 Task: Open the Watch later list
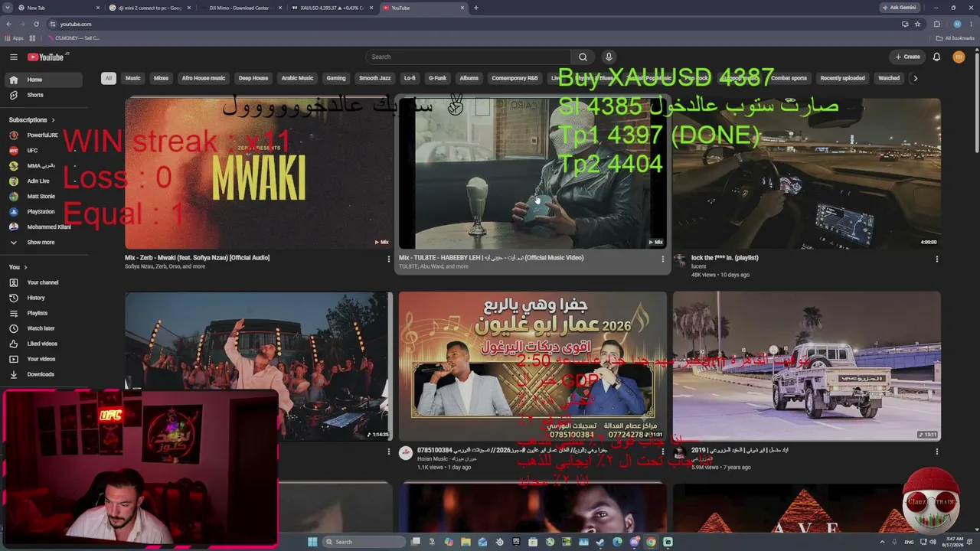[x=44, y=328]
